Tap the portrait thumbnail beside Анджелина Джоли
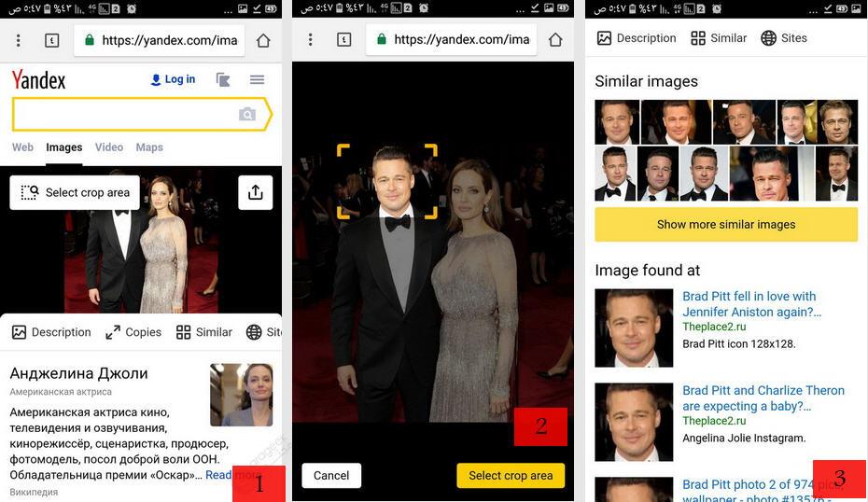 241,395
